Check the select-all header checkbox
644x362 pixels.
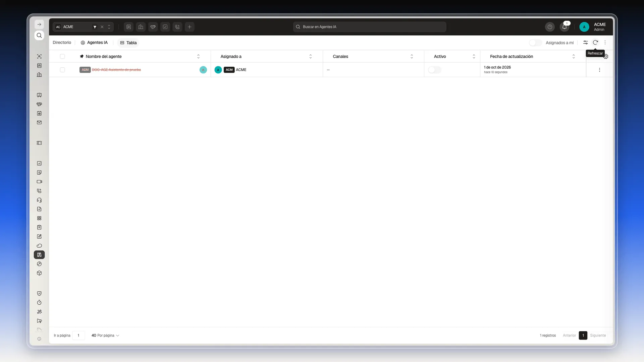point(62,56)
